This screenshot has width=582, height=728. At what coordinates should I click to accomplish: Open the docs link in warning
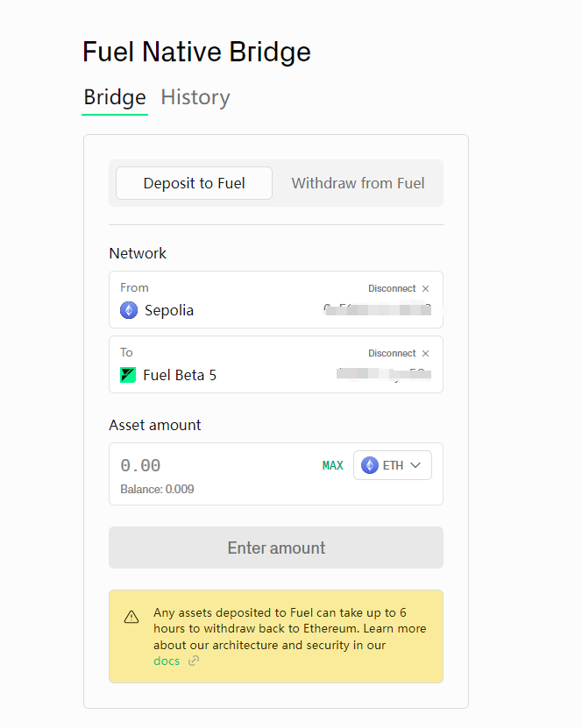[x=167, y=661]
